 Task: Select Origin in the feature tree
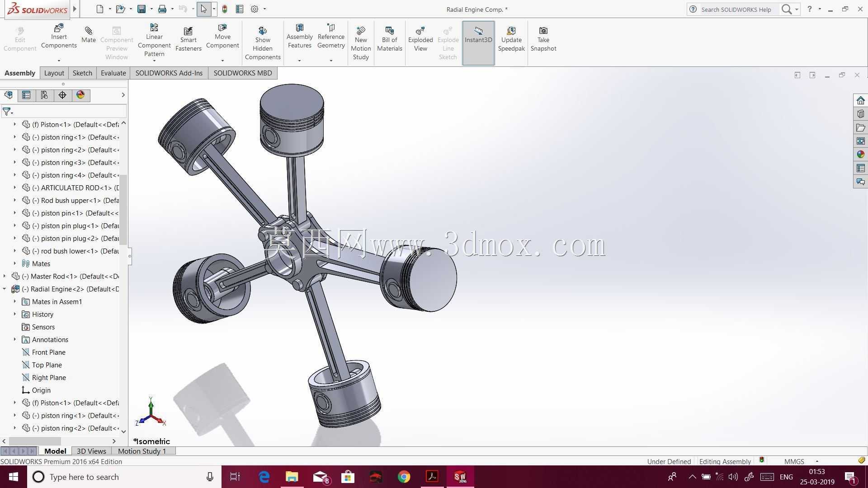(x=41, y=390)
